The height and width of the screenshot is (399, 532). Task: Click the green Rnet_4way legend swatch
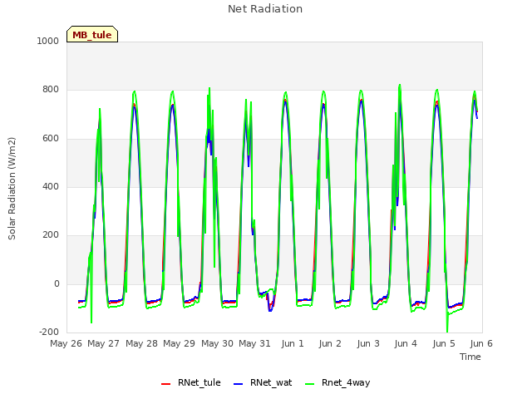[310, 384]
